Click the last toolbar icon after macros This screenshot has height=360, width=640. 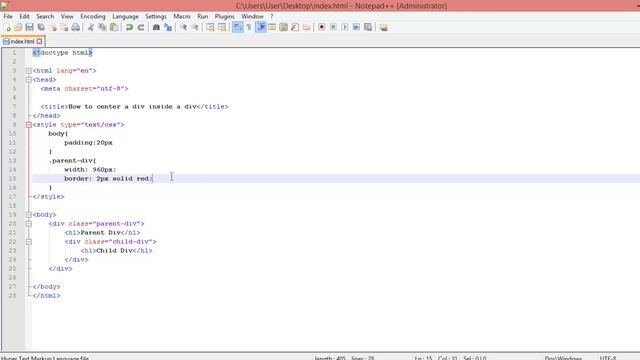(x=383, y=27)
